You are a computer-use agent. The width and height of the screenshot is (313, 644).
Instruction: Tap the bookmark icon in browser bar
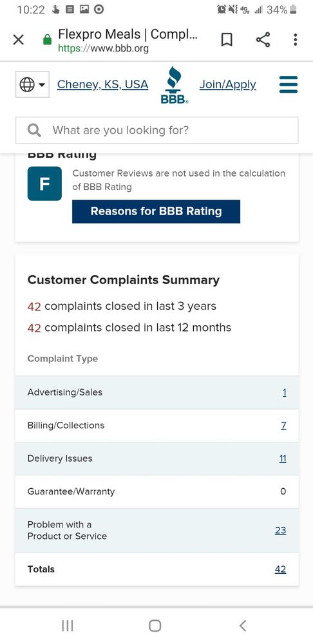[x=227, y=40]
